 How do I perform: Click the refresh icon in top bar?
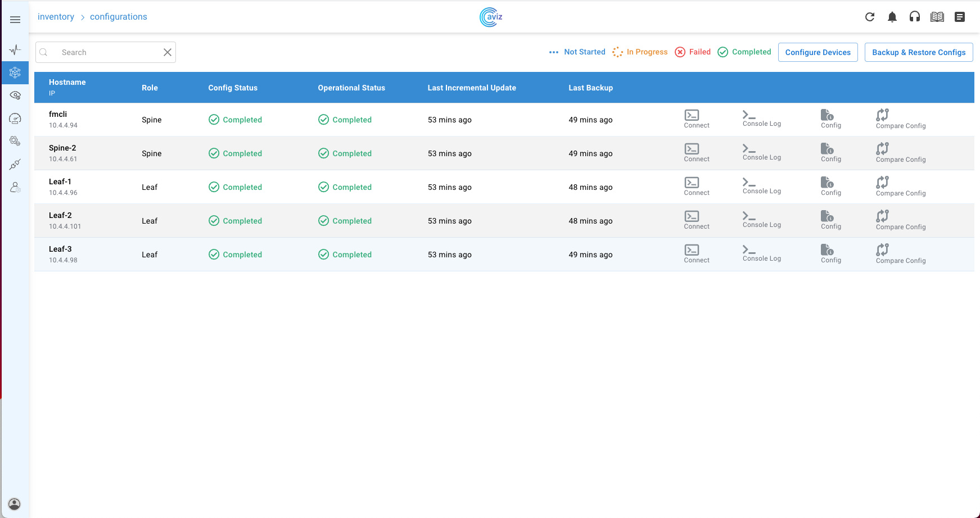[x=869, y=17]
